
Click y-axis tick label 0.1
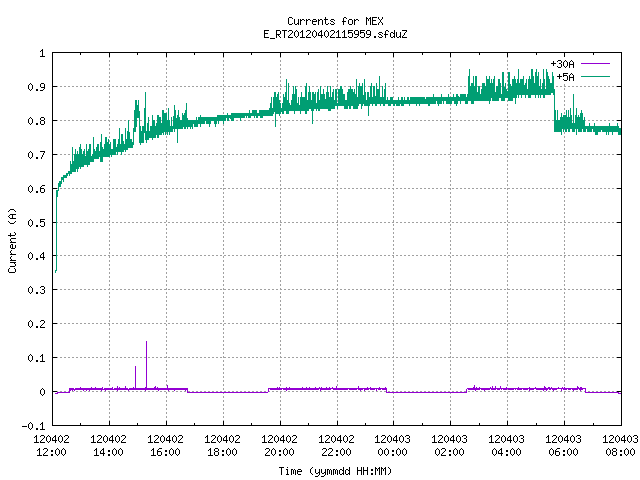pos(36,358)
